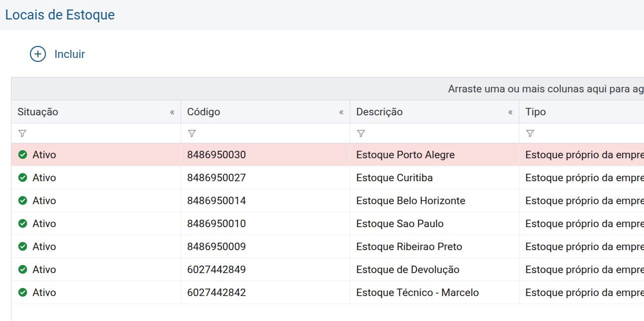This screenshot has width=644, height=321.
Task: Collapse the Código column using double chevron
Action: point(341,112)
